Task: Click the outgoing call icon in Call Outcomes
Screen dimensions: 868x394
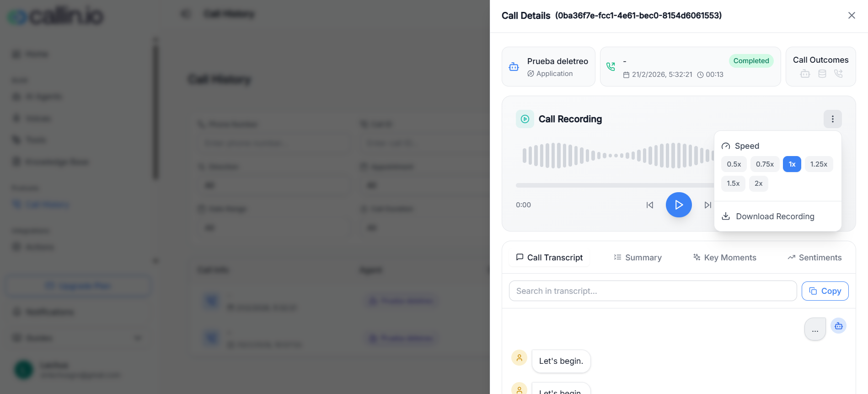Action: click(839, 73)
